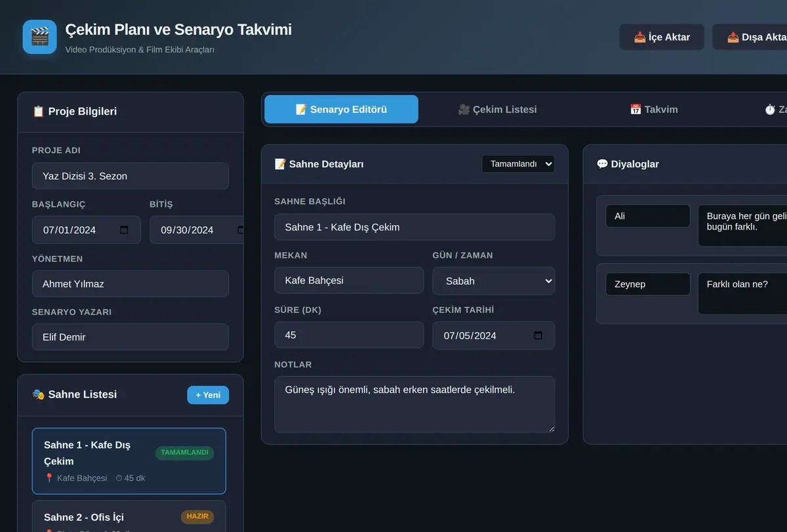Viewport: 787px width, 532px height.
Task: Click Başlangıç date field 07/01/2024
Action: click(x=87, y=230)
